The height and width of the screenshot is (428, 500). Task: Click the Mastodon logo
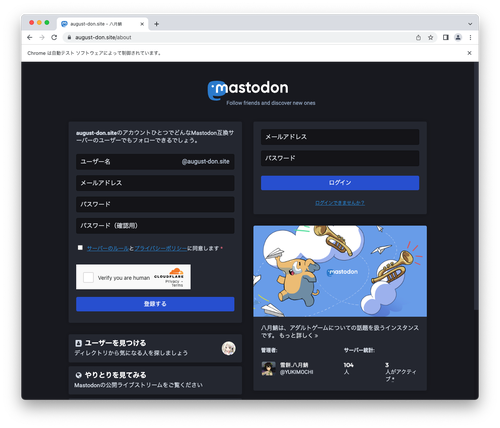(248, 90)
